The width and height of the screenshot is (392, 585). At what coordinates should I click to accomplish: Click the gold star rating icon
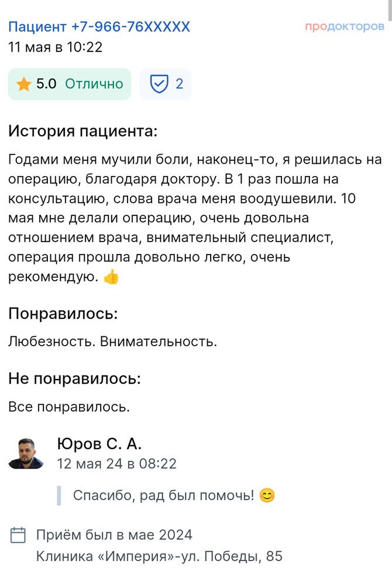[24, 84]
